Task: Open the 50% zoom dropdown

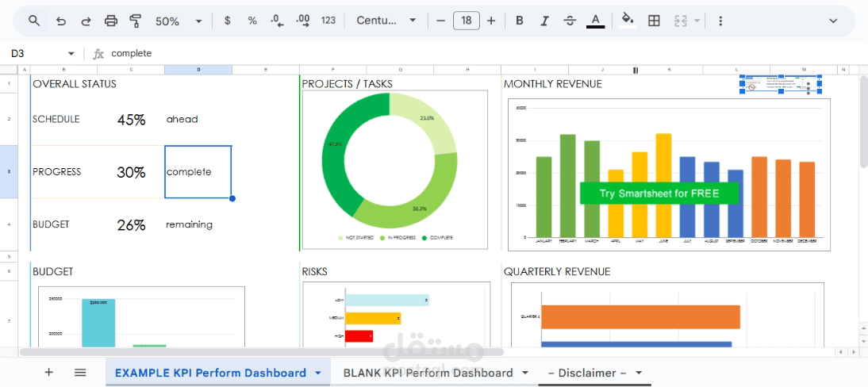Action: pos(179,21)
